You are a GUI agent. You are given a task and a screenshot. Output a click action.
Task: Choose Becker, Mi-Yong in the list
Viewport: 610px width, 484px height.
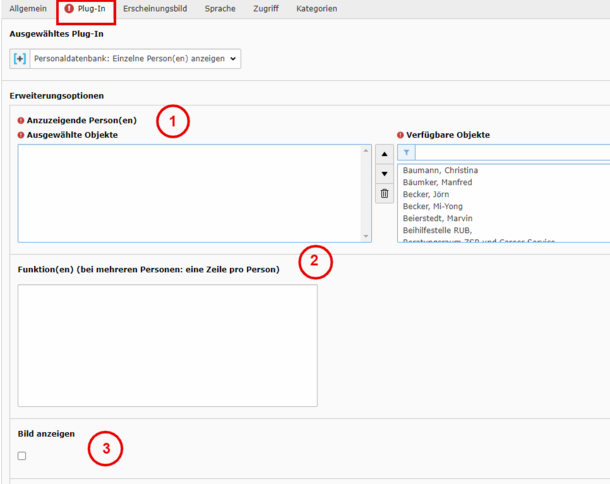[x=433, y=206]
